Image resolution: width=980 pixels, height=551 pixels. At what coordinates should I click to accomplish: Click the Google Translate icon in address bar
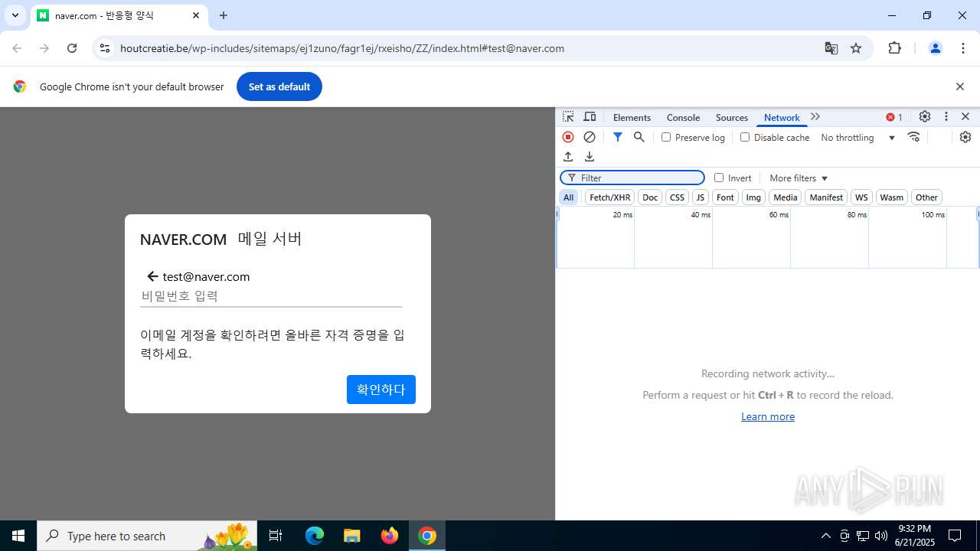[x=831, y=48]
